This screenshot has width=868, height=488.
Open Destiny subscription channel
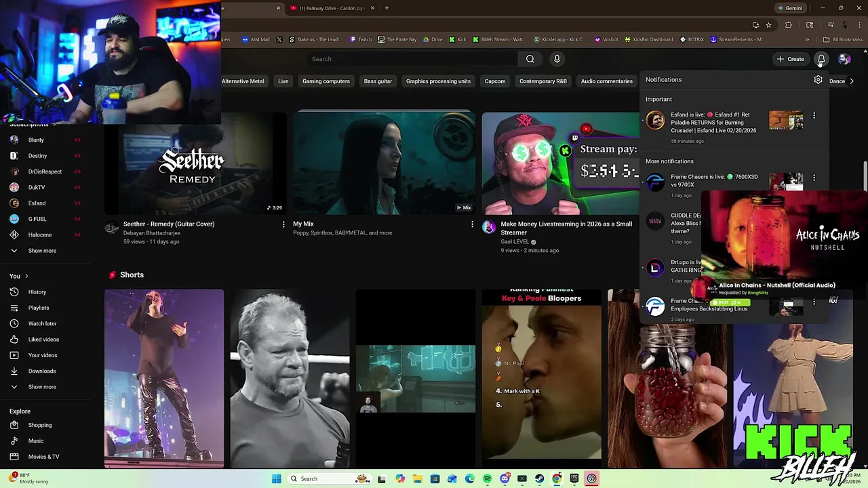[44, 156]
